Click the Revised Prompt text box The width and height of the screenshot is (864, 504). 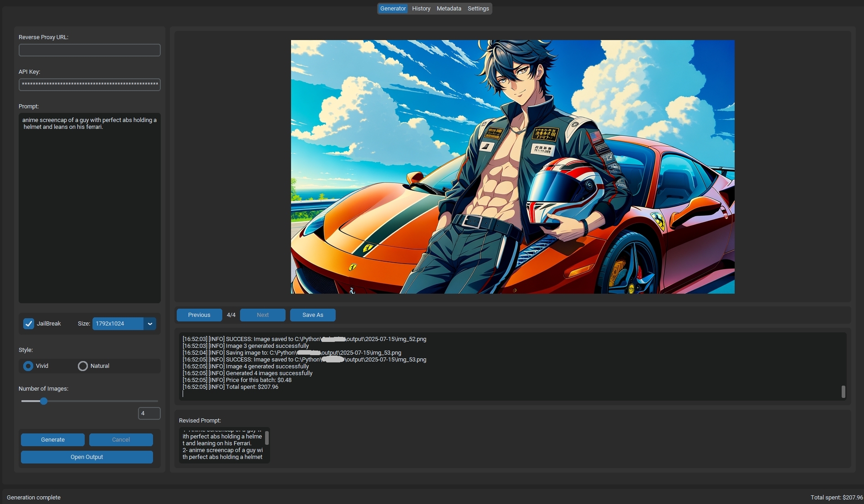[224, 445]
